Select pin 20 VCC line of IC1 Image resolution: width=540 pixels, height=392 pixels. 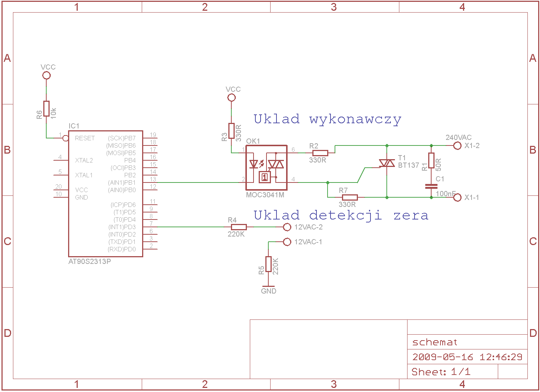tap(61, 190)
